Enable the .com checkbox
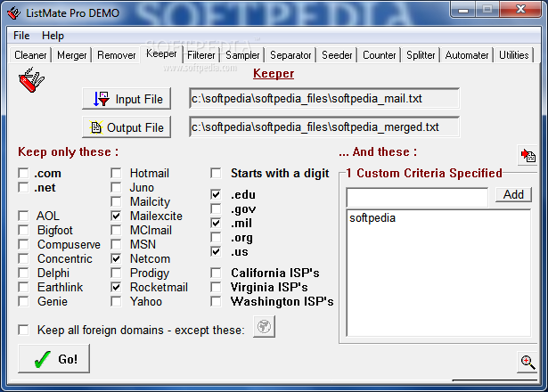 pyautogui.click(x=23, y=173)
